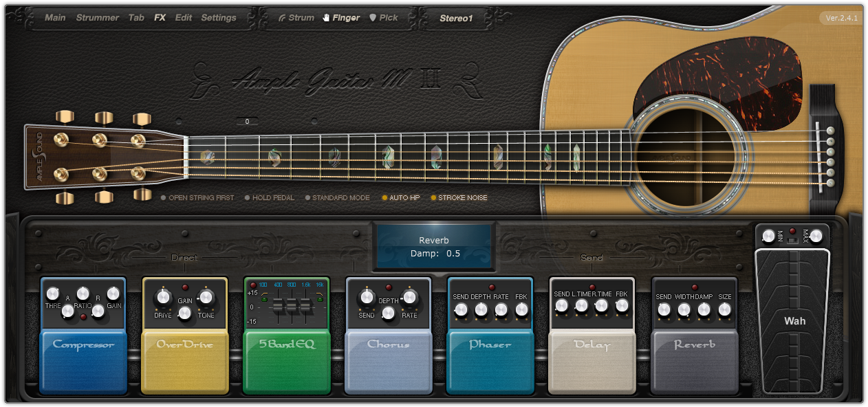This screenshot has height=407, width=868.
Task: Select the FX tab
Action: 160,18
